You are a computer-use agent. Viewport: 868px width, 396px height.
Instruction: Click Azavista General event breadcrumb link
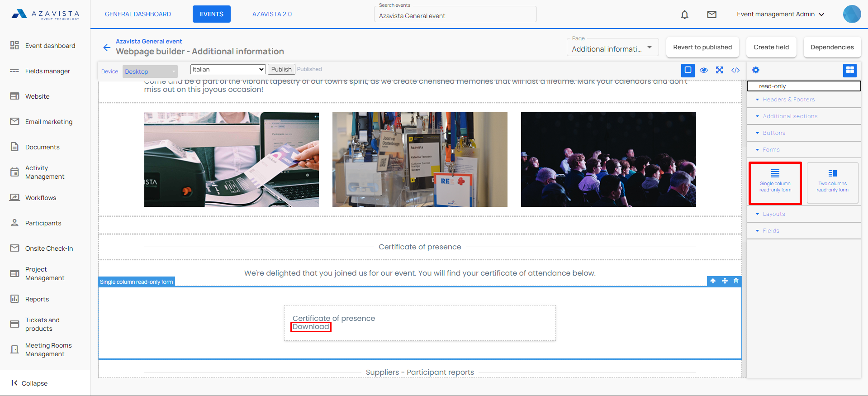pyautogui.click(x=149, y=41)
